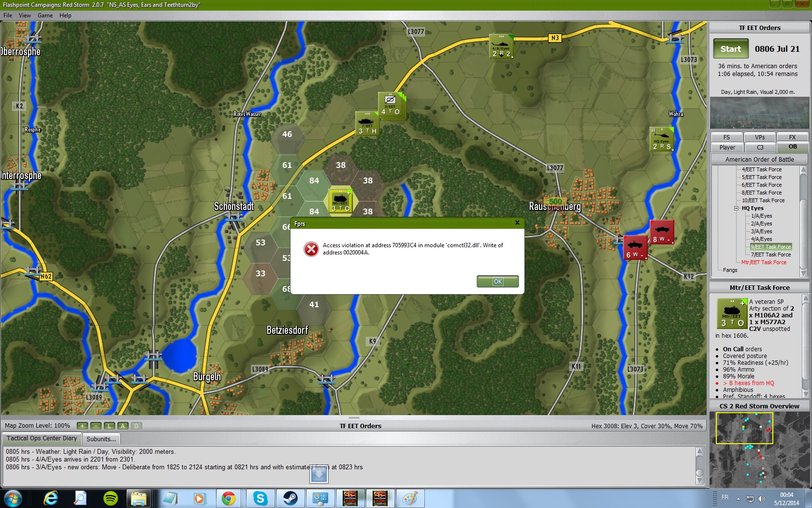Select 8/EET Task Force in tree

tap(761, 193)
